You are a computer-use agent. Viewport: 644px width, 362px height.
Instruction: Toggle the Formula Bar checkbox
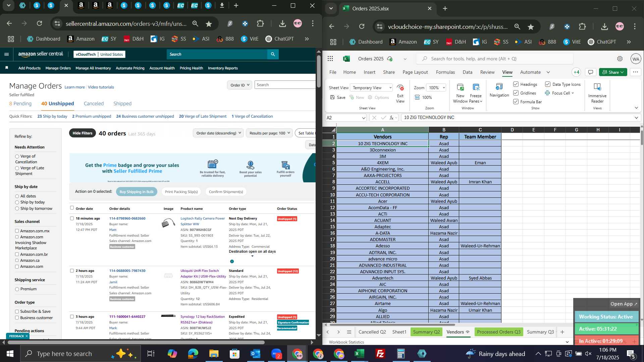point(516,102)
